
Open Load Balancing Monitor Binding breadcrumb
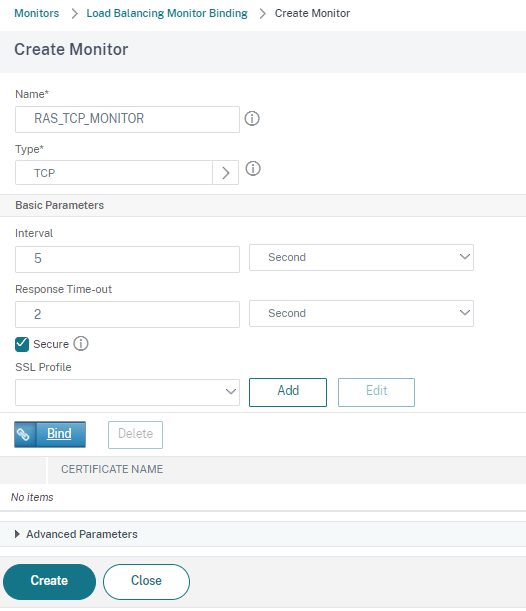167,13
